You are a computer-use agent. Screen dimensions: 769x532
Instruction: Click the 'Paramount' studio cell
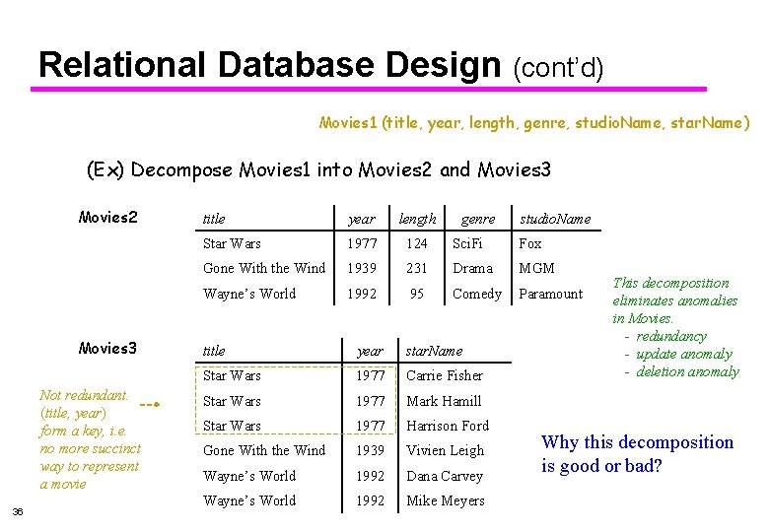551,294
